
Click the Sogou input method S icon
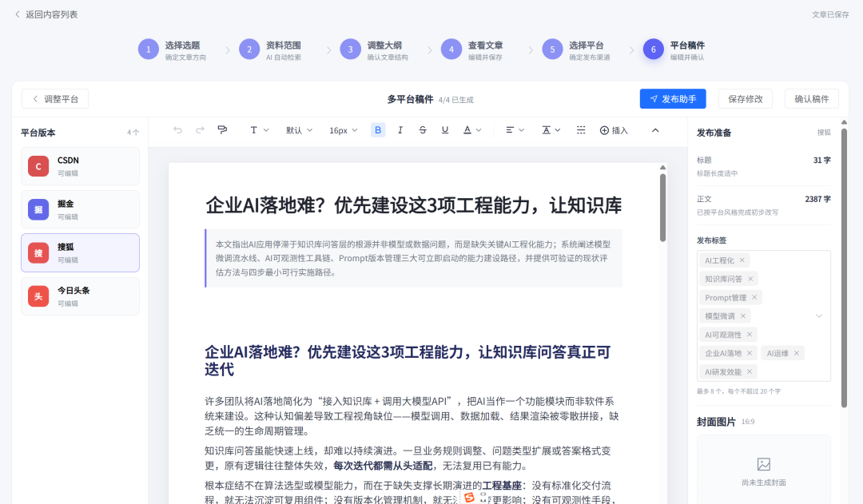coord(469,498)
